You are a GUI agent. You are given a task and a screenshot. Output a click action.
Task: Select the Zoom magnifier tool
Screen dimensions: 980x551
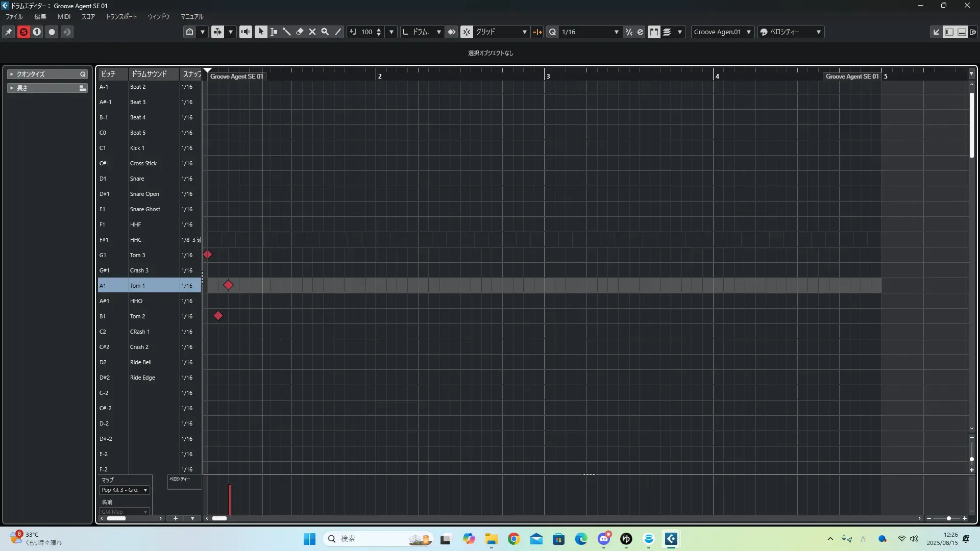(325, 32)
